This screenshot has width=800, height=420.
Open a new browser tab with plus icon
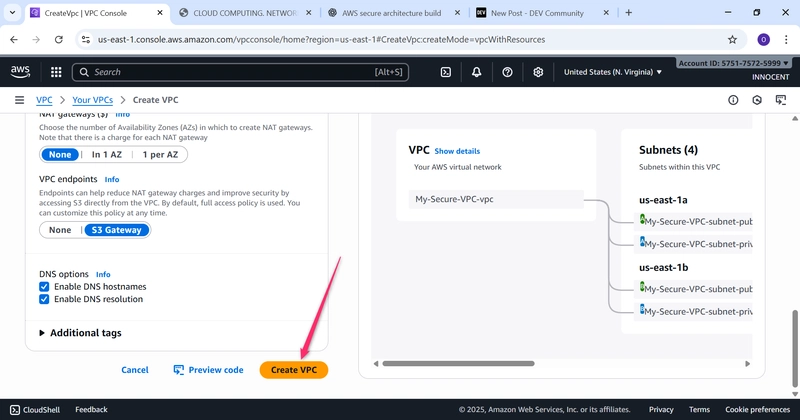629,13
